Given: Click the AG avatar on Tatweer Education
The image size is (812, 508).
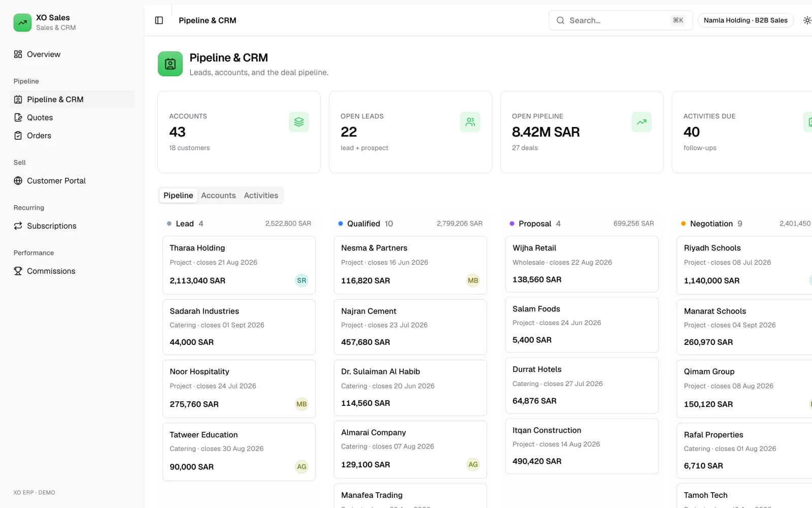Looking at the screenshot, I should coord(301,467).
